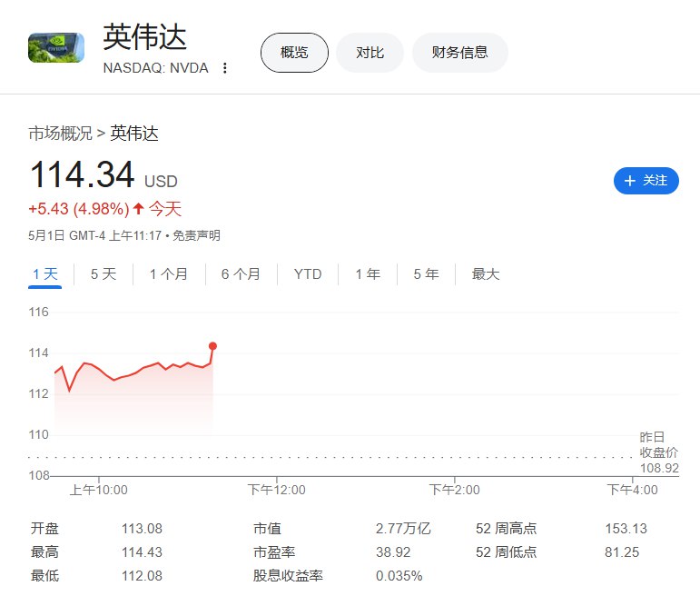Screen dimensions: 700x596
Task: Click the +5.43 (4.98%) change text
Action: 79,209
